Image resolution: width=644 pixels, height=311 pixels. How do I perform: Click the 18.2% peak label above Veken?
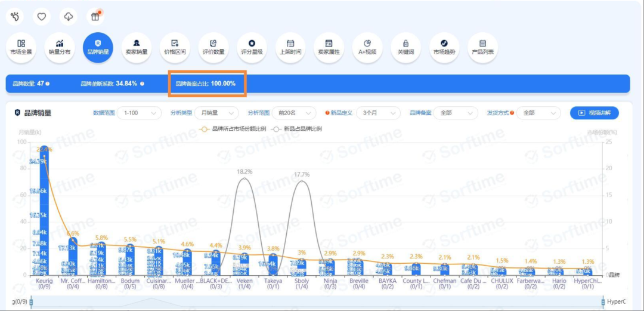point(245,171)
